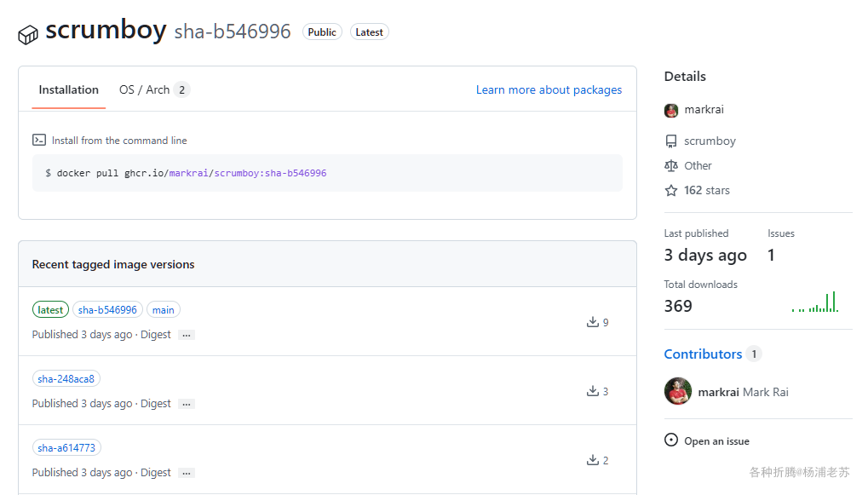Expand the digest ellipsis for sha-248aca8

[x=187, y=405]
